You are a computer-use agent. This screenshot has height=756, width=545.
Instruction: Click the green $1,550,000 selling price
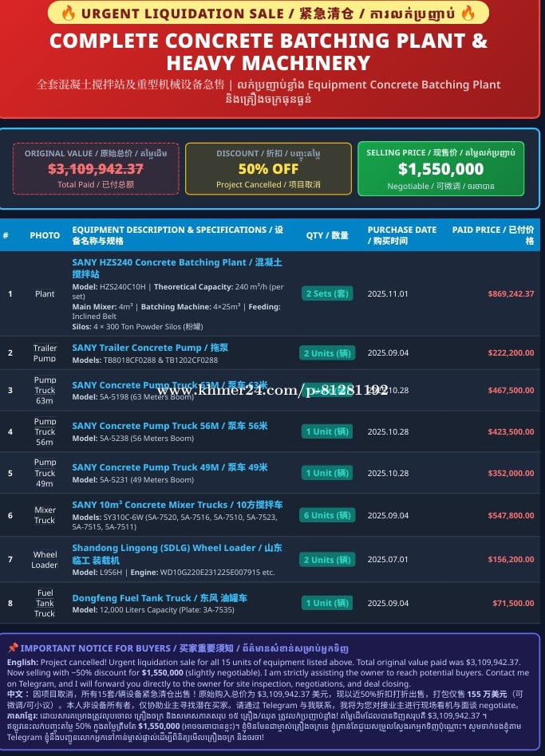440,169
